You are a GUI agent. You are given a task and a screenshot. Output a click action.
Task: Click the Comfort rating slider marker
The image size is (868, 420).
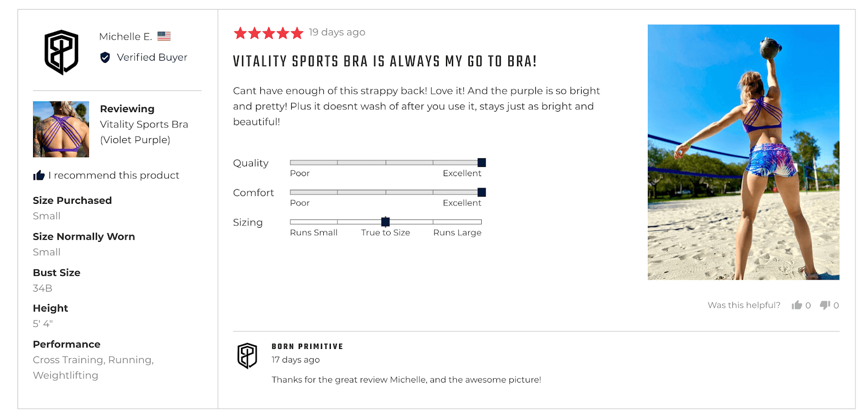click(481, 192)
